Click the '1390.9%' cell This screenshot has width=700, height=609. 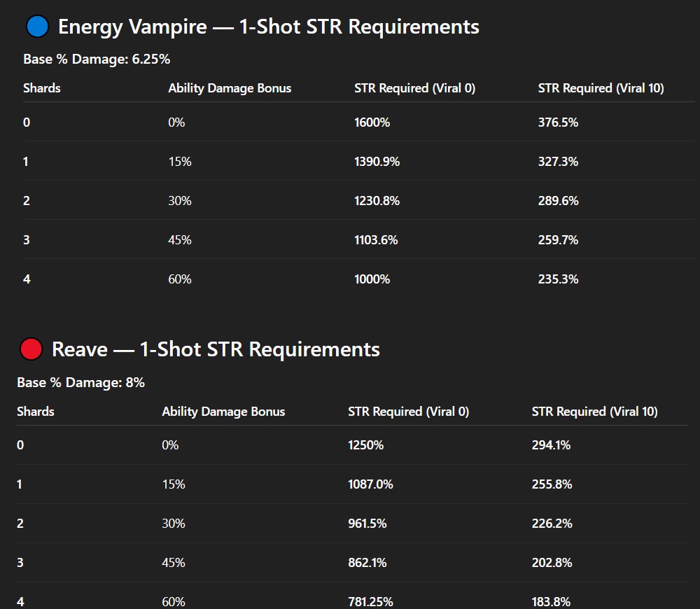click(x=377, y=162)
